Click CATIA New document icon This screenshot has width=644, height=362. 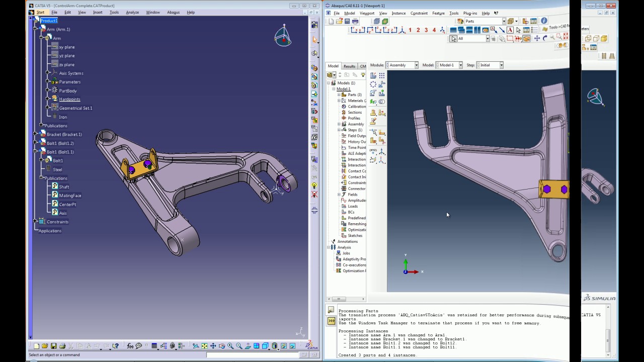pyautogui.click(x=37, y=346)
